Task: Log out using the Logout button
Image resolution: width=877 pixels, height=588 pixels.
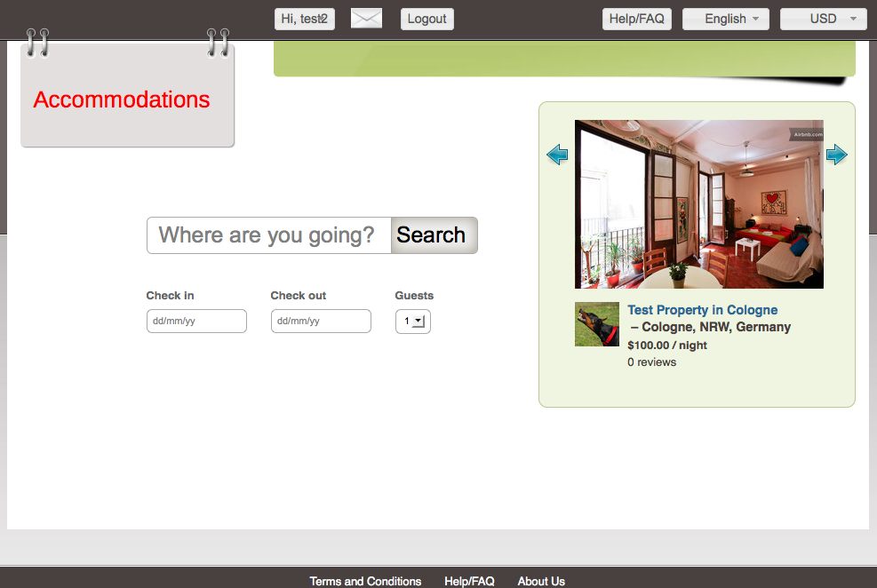Action: click(x=427, y=19)
